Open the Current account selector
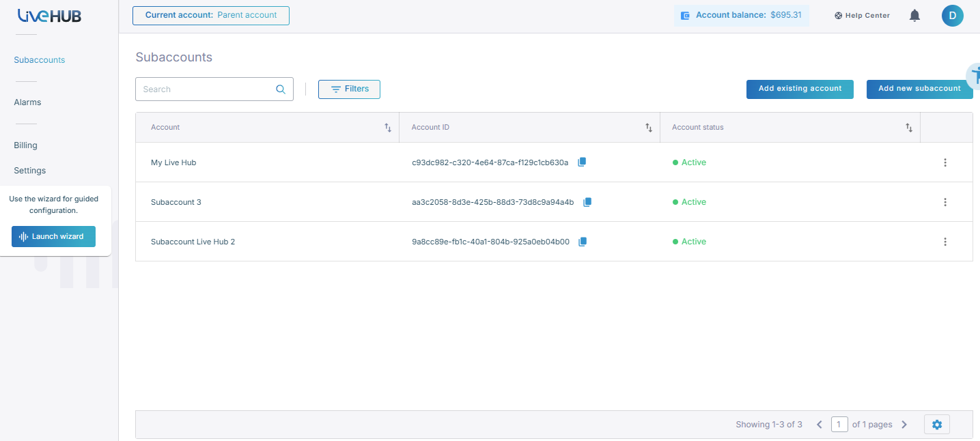The width and height of the screenshot is (980, 441). pyautogui.click(x=211, y=16)
